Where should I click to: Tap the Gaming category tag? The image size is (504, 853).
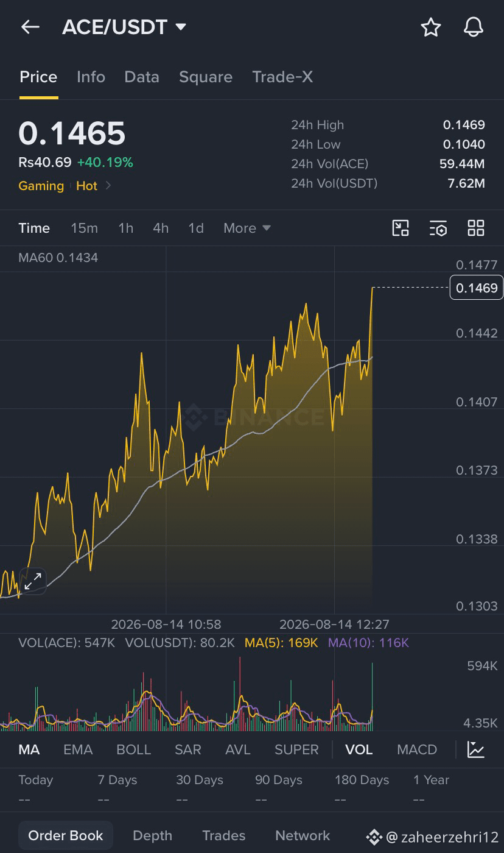coord(41,186)
